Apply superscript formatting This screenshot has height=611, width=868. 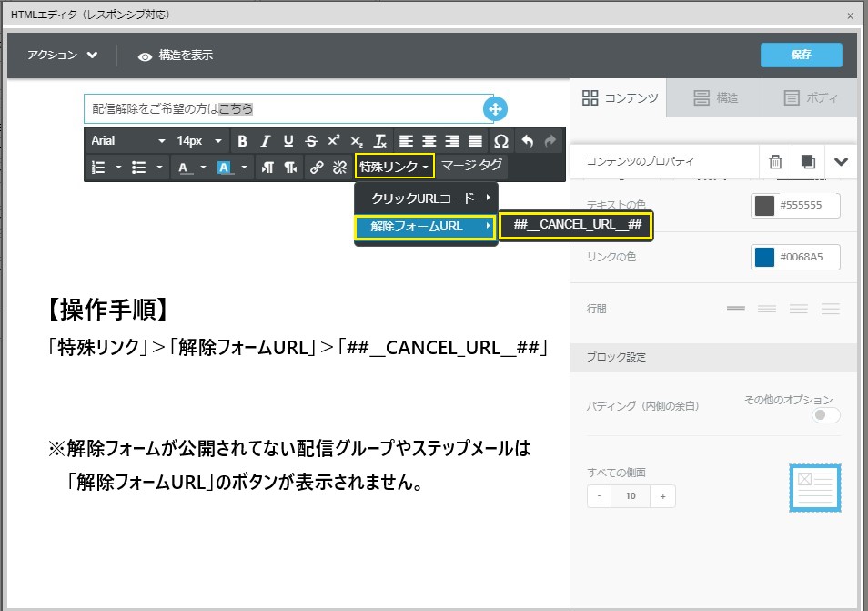pyautogui.click(x=334, y=141)
